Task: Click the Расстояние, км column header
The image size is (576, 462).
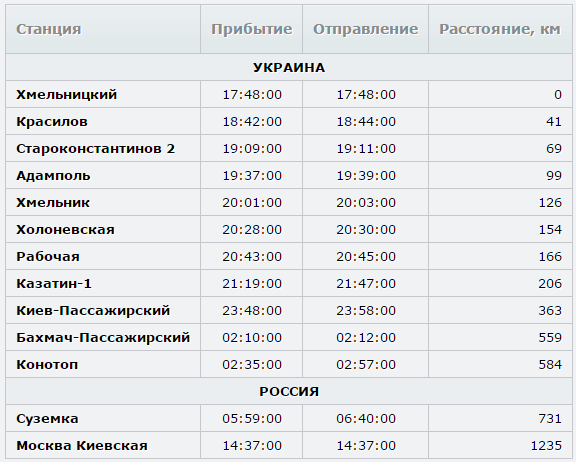Action: (500, 29)
